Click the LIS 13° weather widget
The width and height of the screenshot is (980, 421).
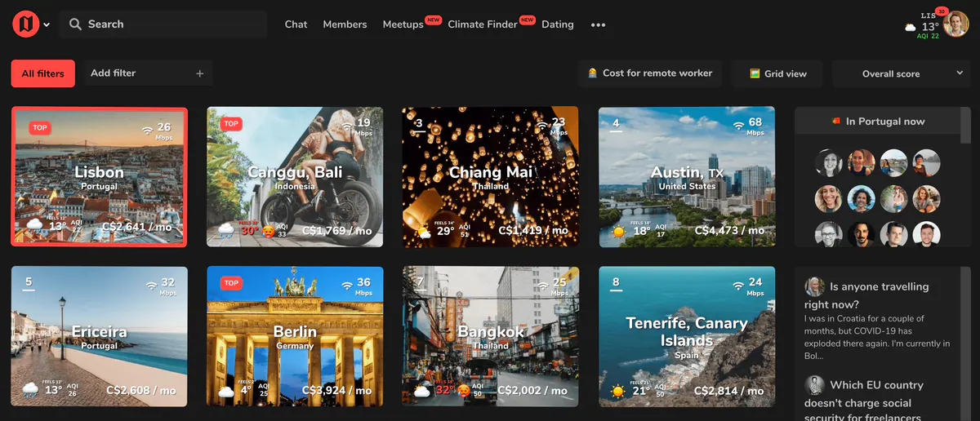point(923,25)
